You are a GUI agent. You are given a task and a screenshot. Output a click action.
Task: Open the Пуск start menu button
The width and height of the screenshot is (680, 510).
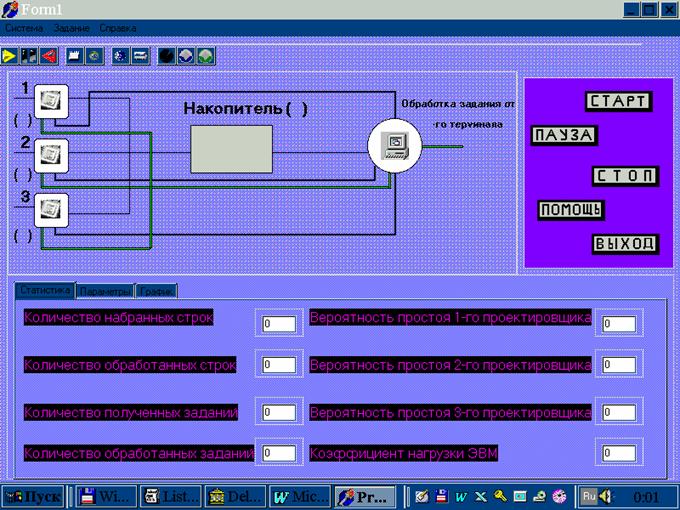click(x=36, y=496)
